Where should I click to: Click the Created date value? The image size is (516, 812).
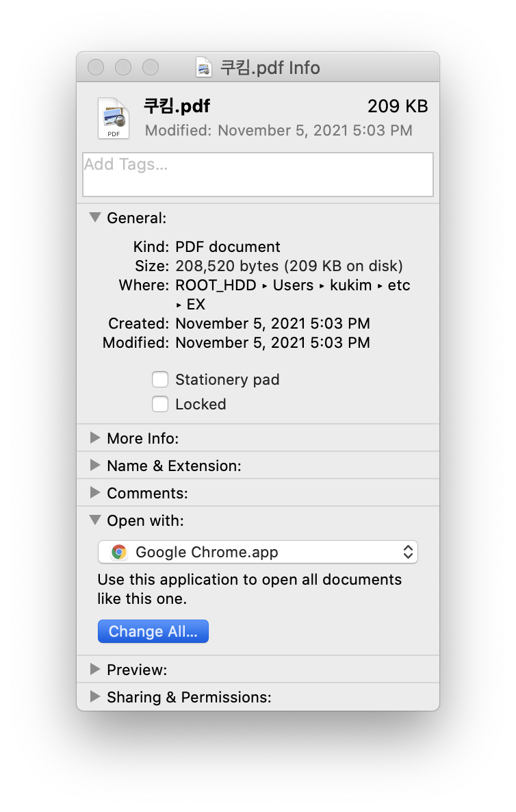click(273, 324)
